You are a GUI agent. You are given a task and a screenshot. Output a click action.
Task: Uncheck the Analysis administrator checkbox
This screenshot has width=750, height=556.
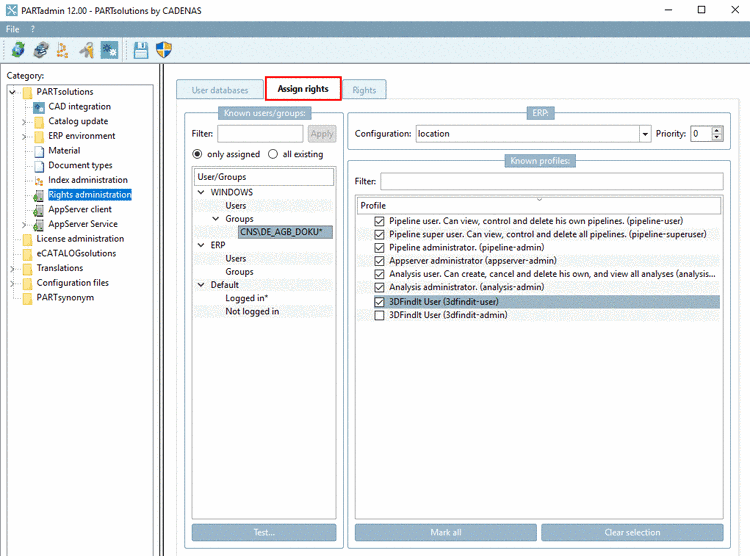(x=379, y=288)
